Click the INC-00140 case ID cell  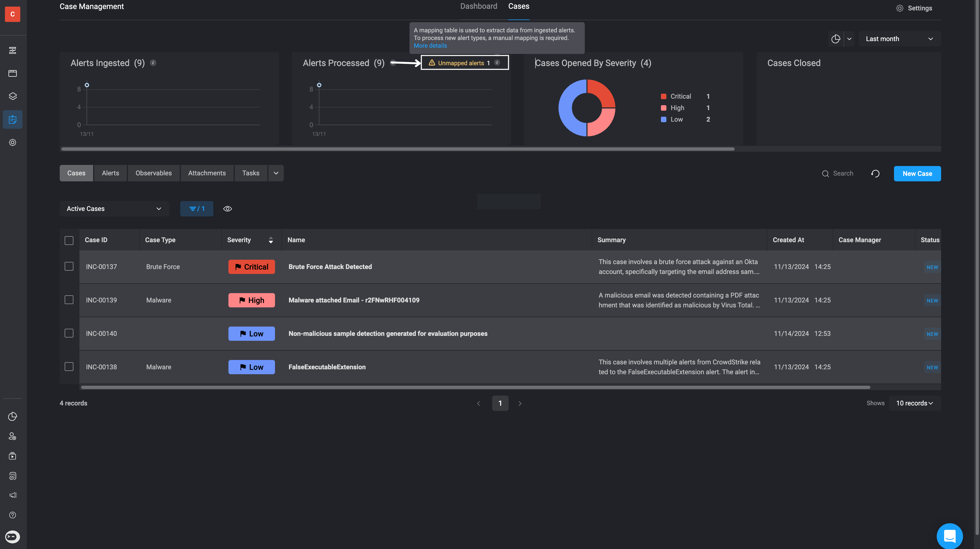(101, 334)
